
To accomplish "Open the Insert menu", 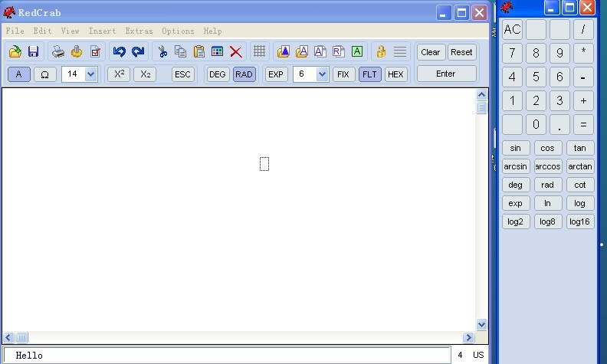I will click(x=102, y=31).
